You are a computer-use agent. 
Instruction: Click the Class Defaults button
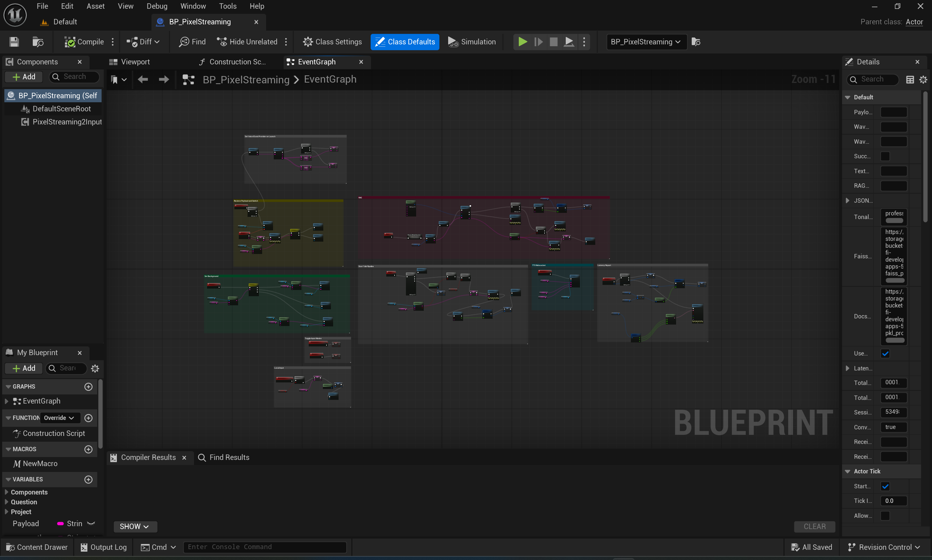pos(405,42)
